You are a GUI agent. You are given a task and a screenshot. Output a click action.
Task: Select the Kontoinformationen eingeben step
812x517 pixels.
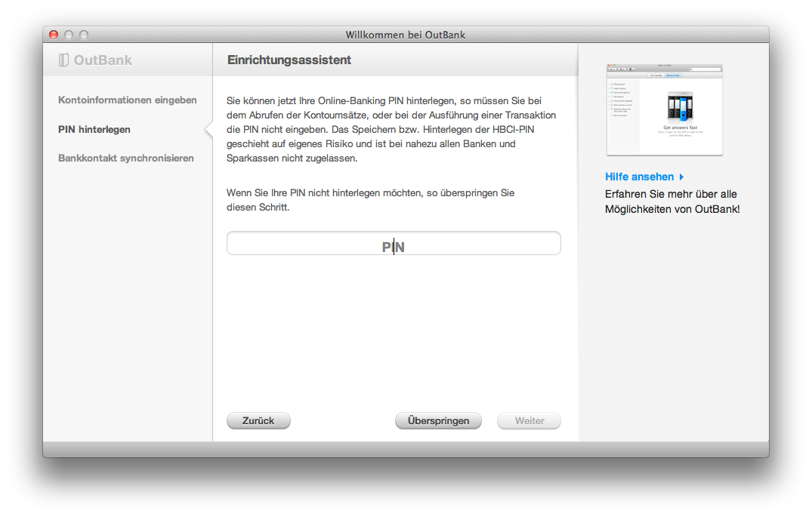(128, 100)
